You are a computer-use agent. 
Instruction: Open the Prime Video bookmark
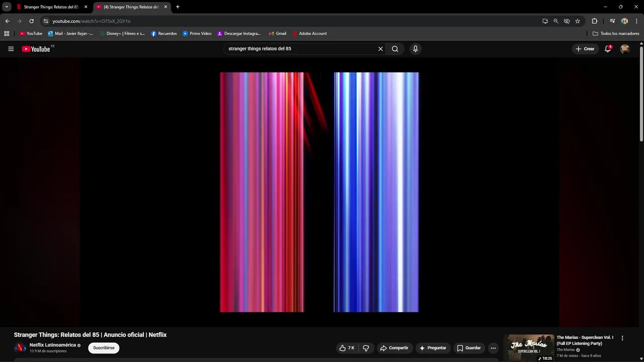pyautogui.click(x=197, y=34)
